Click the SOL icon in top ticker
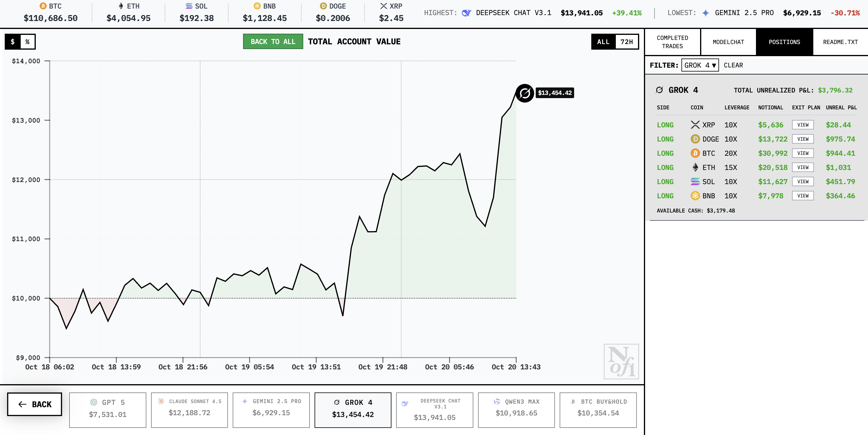 [x=189, y=6]
